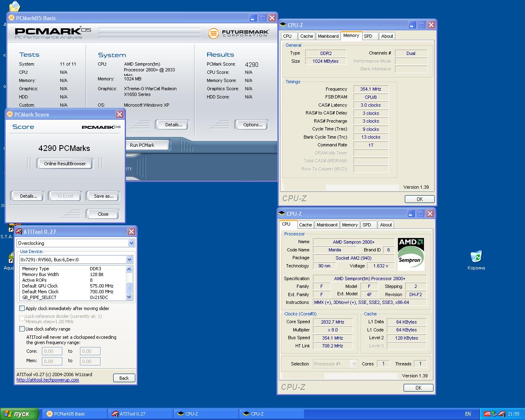Screen dimensions: 525x420
Task: Click the ATITool list scrollbar thumb
Action: tap(129, 287)
